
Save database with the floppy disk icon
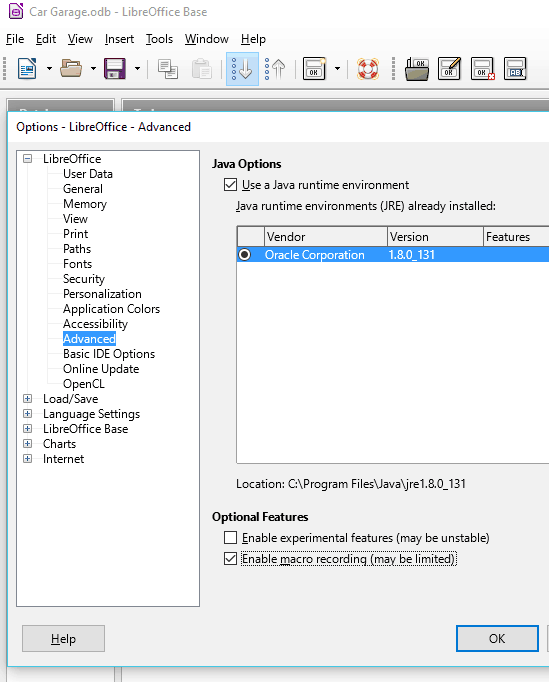tap(115, 69)
